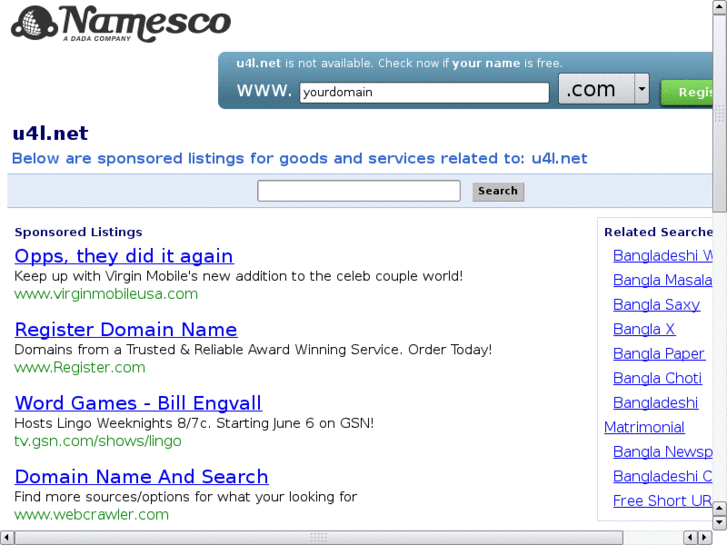Click 'Keep up with Virgin Mobile's' description
727x545 pixels.
(x=239, y=276)
